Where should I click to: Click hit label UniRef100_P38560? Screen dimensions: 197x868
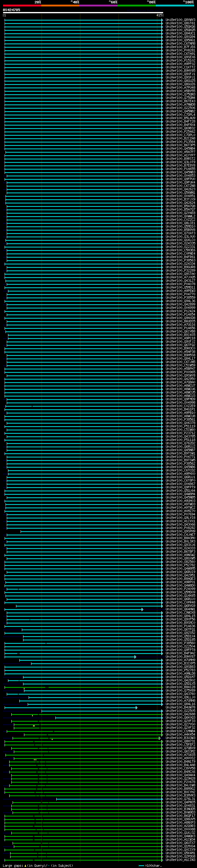[180, 643]
